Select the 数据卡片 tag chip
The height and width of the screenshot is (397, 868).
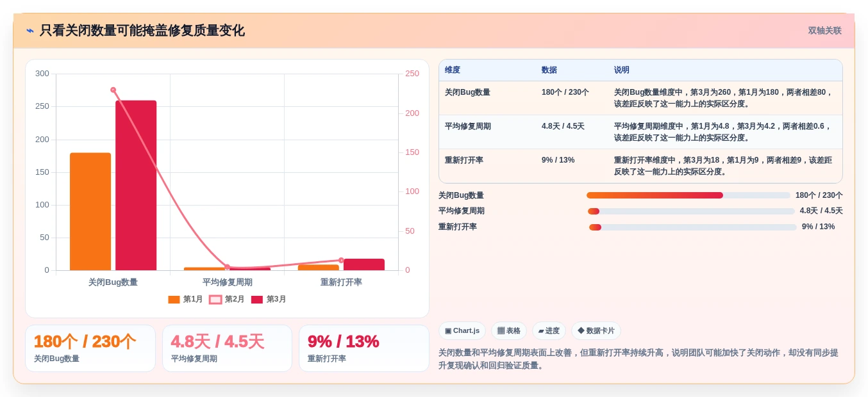[x=596, y=330]
